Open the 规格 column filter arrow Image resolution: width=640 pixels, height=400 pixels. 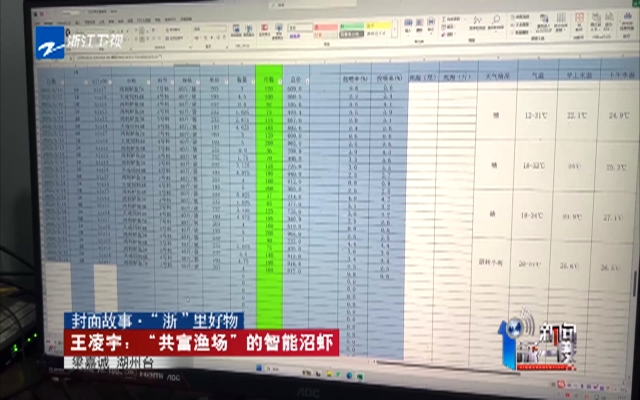[198, 82]
